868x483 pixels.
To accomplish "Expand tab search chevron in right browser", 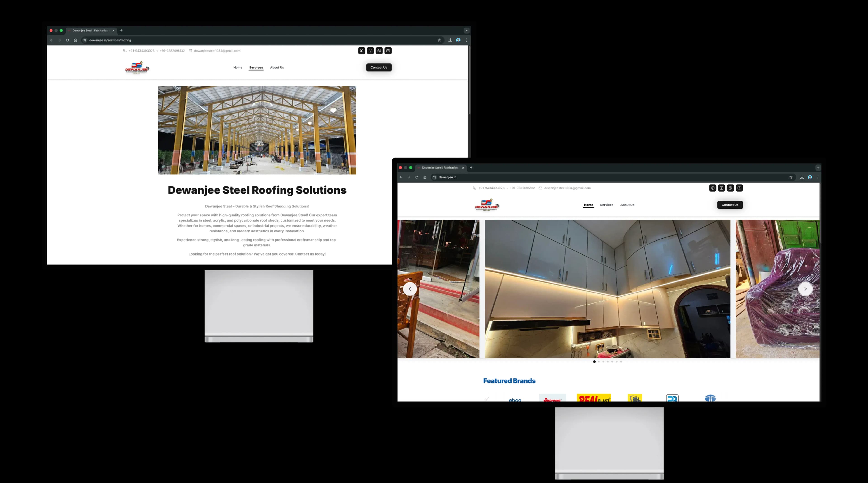I will [x=818, y=168].
